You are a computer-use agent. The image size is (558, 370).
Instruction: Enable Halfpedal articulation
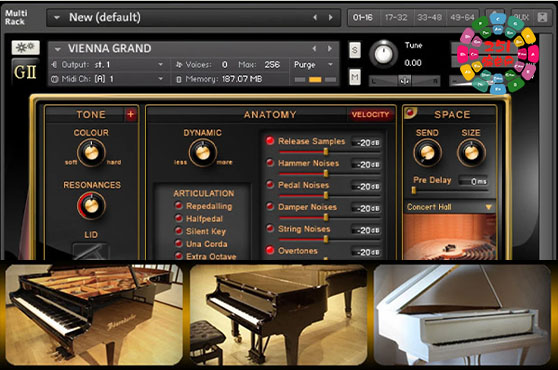pos(179,218)
